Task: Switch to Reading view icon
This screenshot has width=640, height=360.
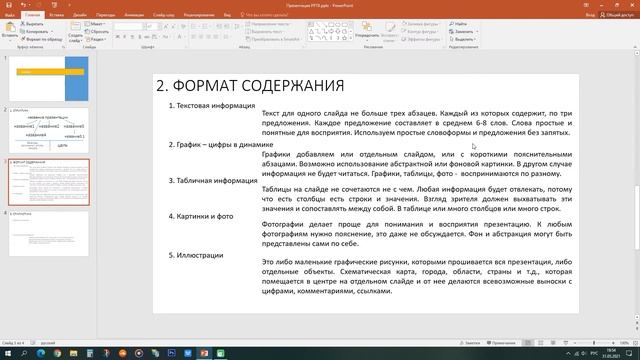Action: (x=553, y=343)
